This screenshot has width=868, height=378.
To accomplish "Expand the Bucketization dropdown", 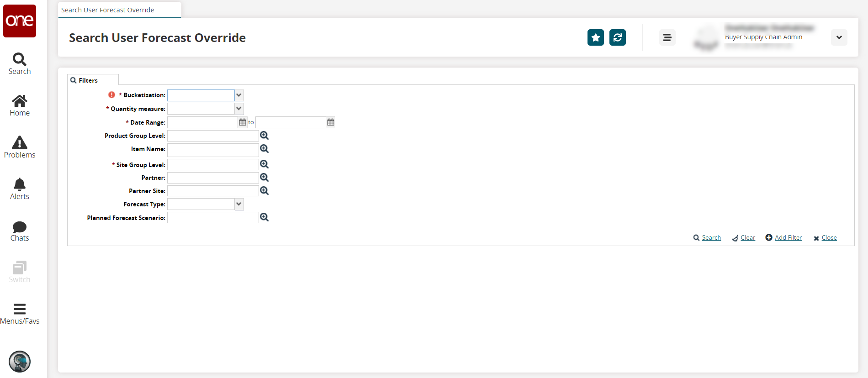I will point(238,95).
